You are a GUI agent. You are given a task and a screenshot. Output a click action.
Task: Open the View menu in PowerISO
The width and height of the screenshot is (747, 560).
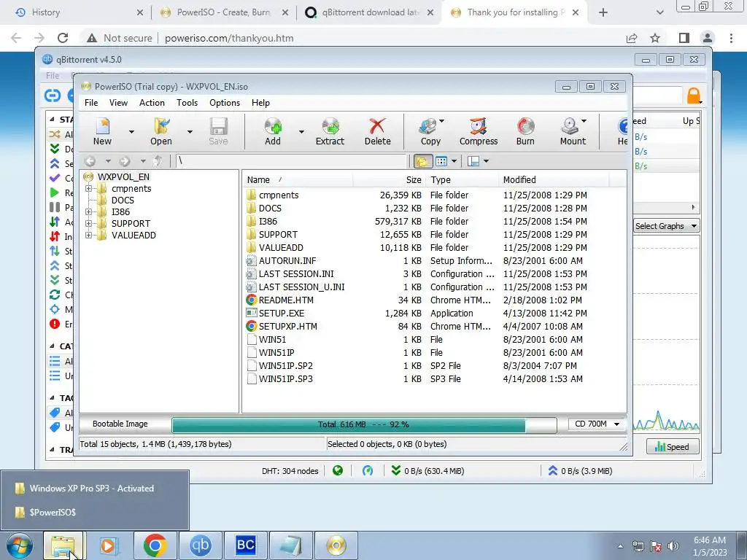(x=118, y=102)
